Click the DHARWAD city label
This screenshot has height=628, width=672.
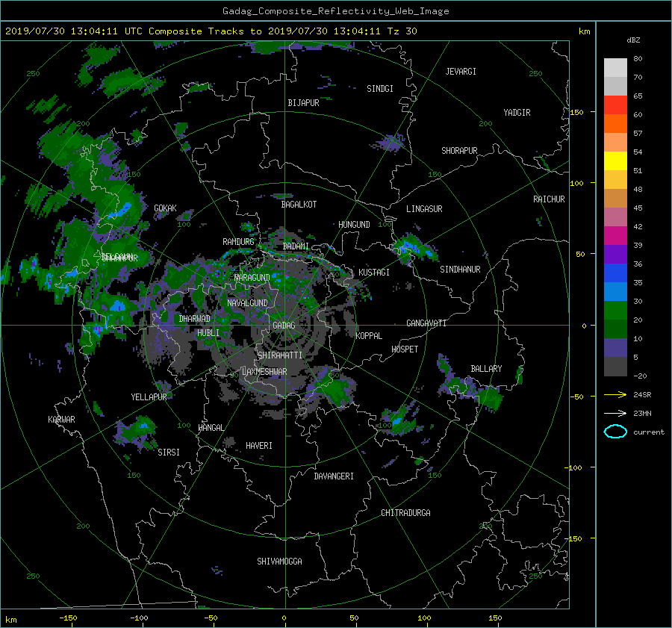(x=195, y=319)
